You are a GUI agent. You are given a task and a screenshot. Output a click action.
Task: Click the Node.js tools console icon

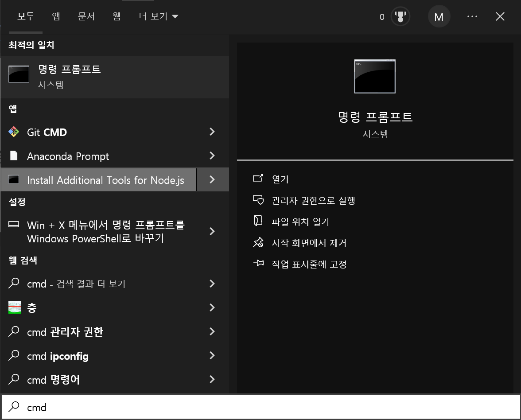[14, 179]
